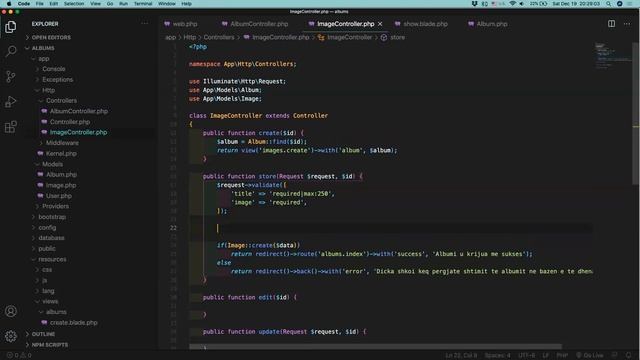The height and width of the screenshot is (360, 640).
Task: Click the LF end of line indicator
Action: point(546,356)
